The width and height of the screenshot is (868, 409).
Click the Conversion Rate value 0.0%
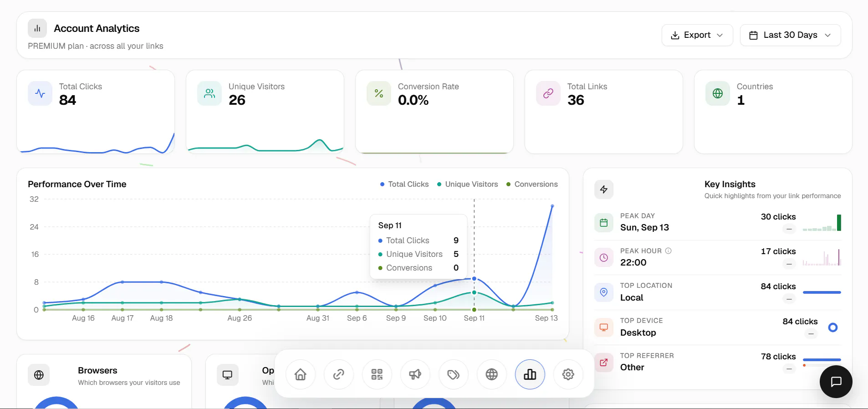point(414,100)
